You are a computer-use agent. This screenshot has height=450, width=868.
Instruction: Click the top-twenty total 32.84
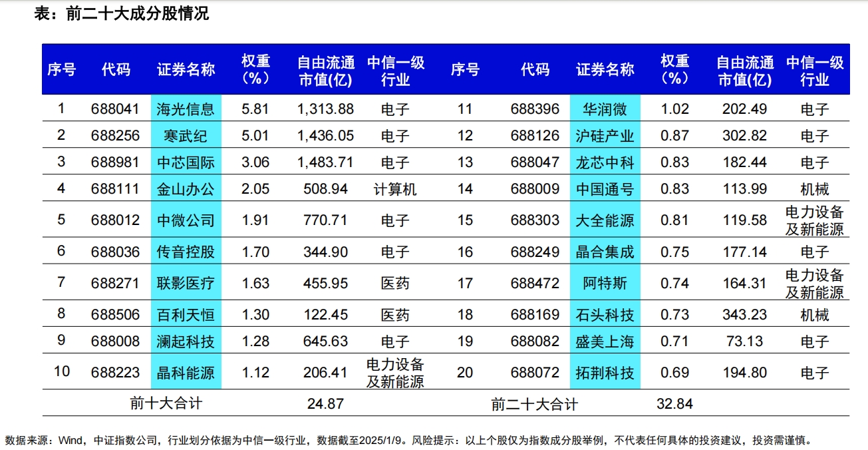point(675,403)
